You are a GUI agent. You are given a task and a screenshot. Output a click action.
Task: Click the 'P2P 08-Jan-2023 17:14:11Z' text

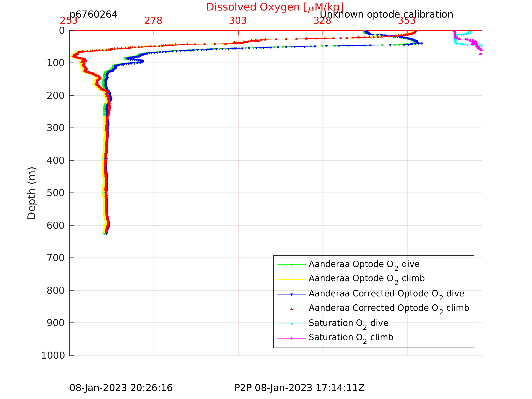click(299, 388)
